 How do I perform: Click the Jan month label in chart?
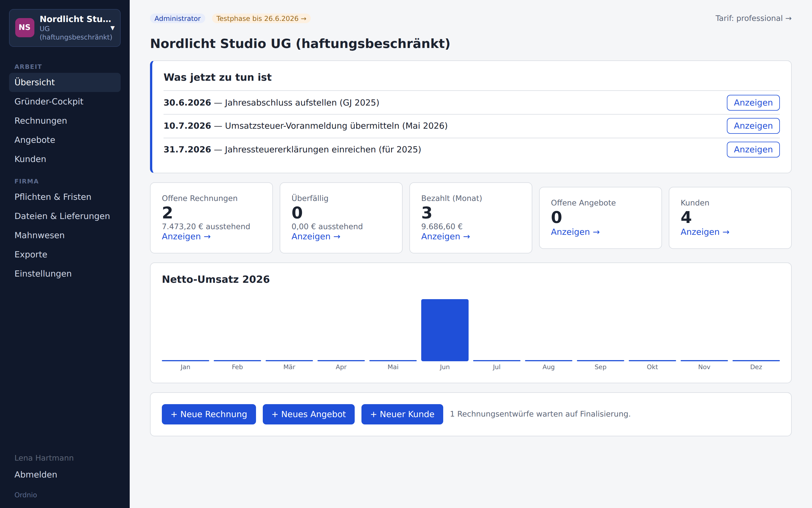(185, 367)
